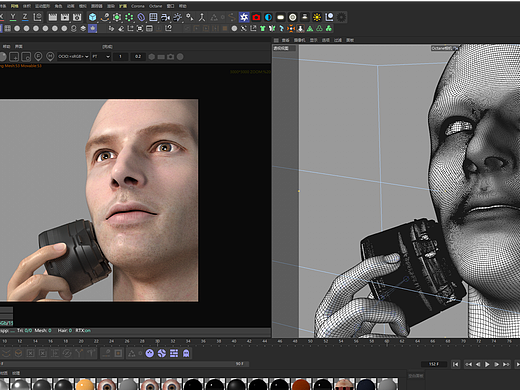
Task: Add a camera object from toolbar
Action: [165, 17]
